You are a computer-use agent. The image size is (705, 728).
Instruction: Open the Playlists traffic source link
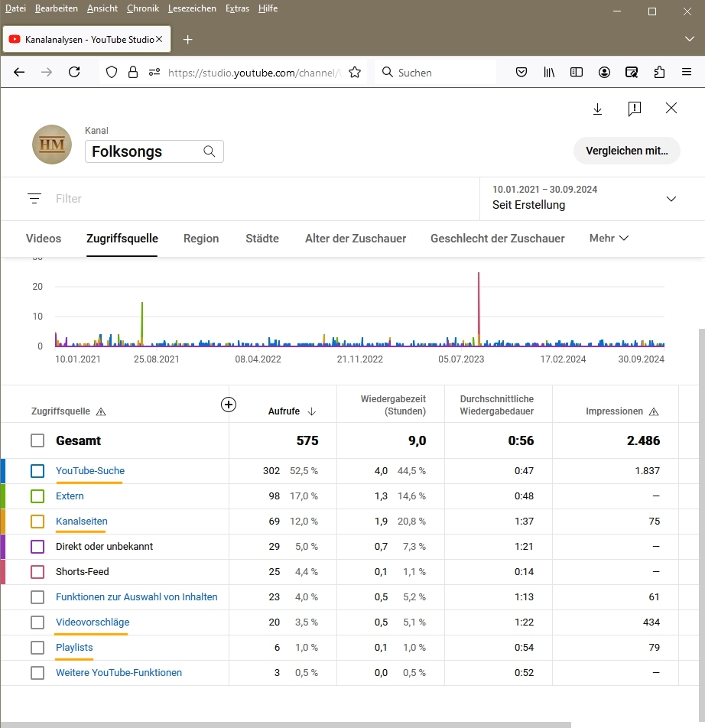(x=74, y=647)
